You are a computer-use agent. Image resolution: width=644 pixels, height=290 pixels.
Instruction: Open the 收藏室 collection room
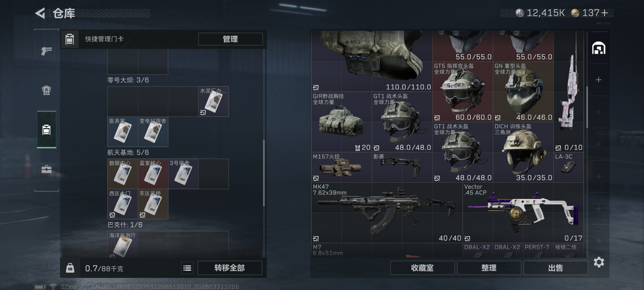coord(422,268)
